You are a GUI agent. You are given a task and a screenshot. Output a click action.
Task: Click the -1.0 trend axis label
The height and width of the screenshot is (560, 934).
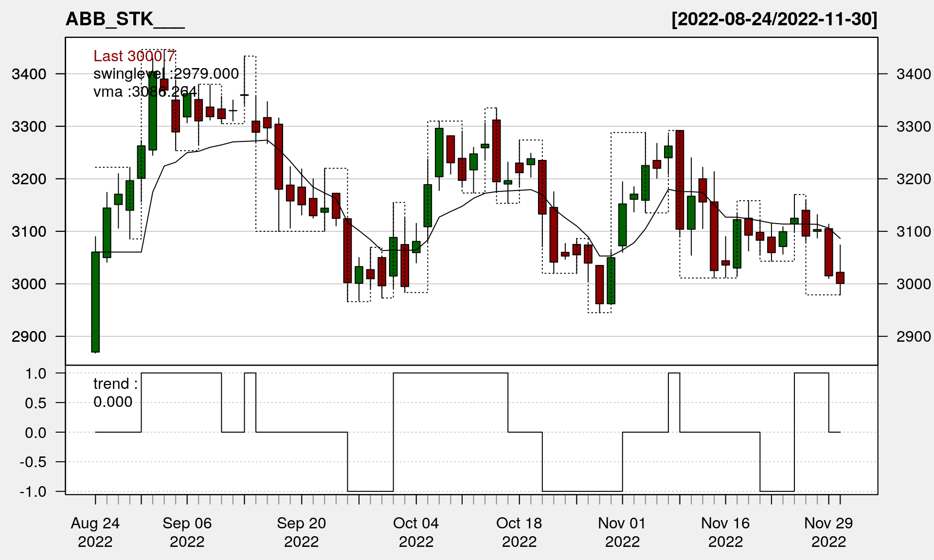coord(33,491)
